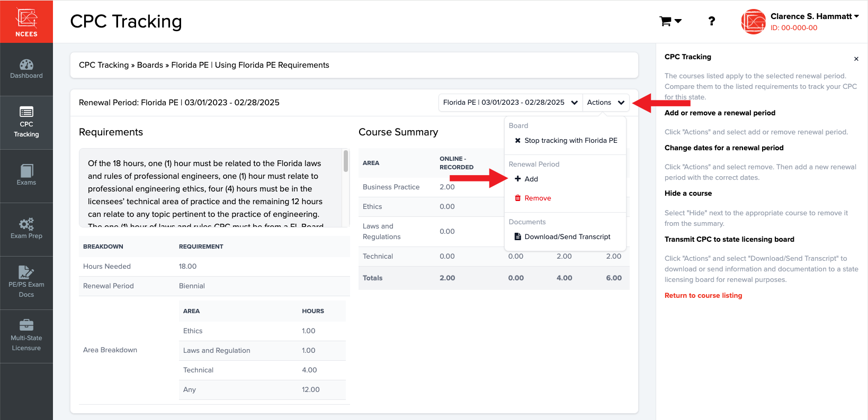Click the Course Summary heading
The image size is (868, 420).
398,132
